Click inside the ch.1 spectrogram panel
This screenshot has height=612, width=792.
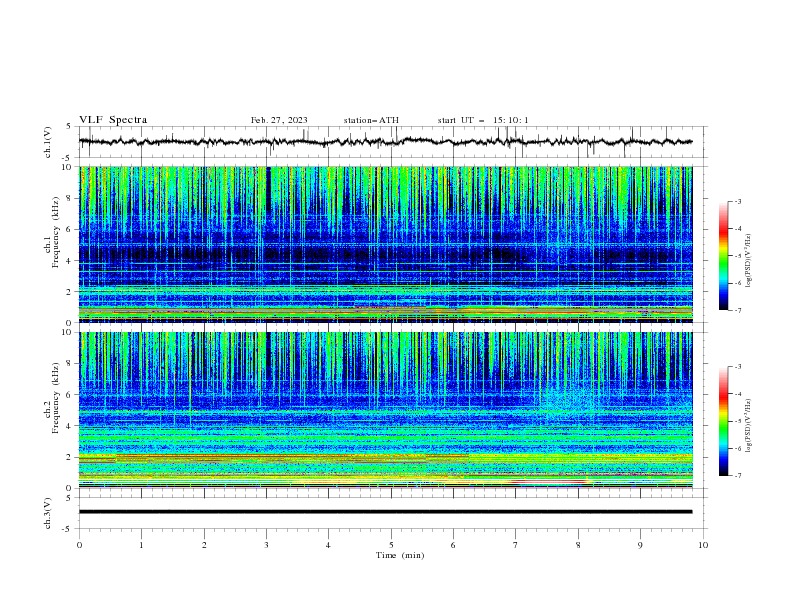pos(385,244)
